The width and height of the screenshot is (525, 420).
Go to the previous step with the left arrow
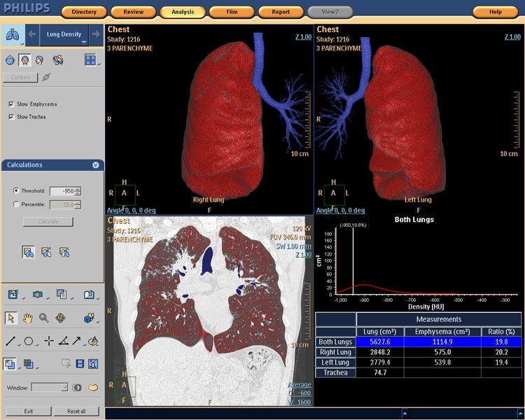[x=32, y=34]
